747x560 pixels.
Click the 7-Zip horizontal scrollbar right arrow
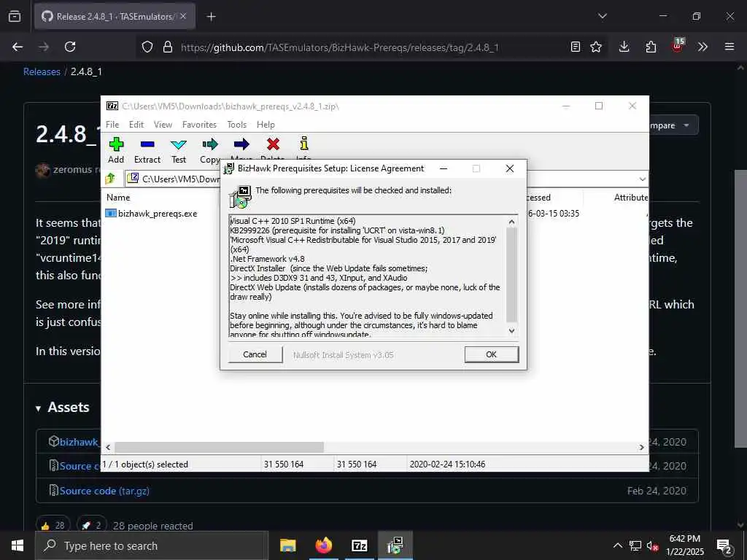click(642, 447)
